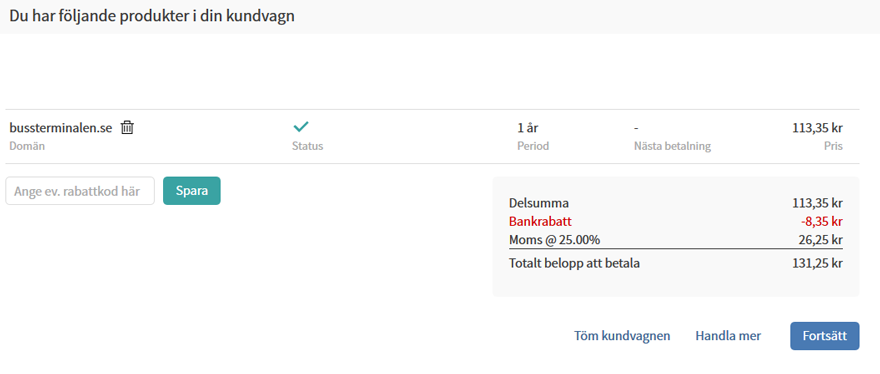The height and width of the screenshot is (374, 880).
Task: Click the 1 år period value
Action: tap(528, 127)
